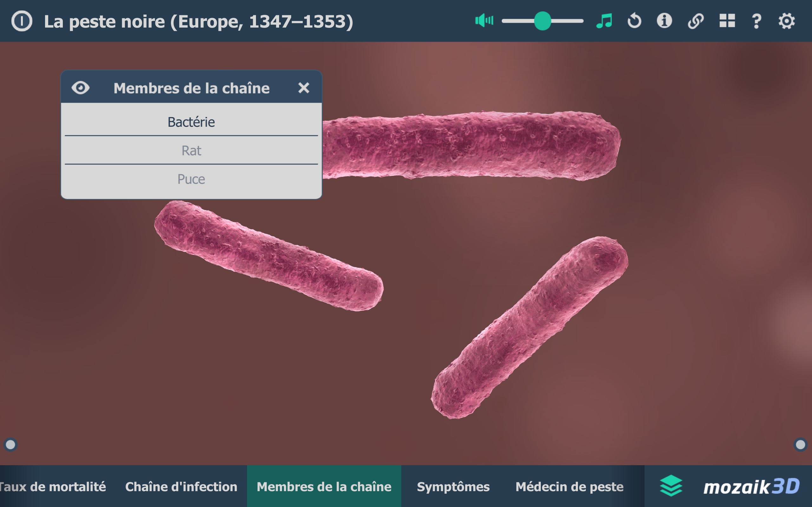This screenshot has height=507, width=812.
Task: Click the volume slider knob
Action: pyautogui.click(x=542, y=21)
